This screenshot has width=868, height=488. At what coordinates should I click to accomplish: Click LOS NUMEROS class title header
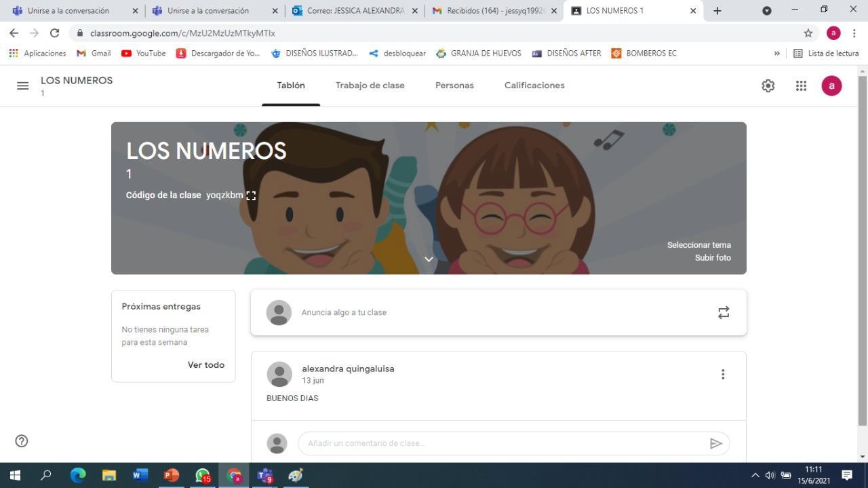206,151
